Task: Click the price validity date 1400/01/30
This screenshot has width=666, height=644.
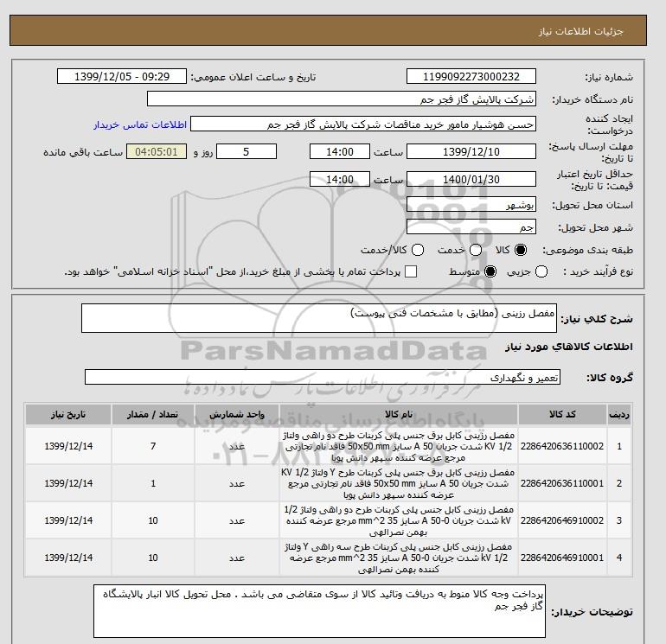Action: 471,179
